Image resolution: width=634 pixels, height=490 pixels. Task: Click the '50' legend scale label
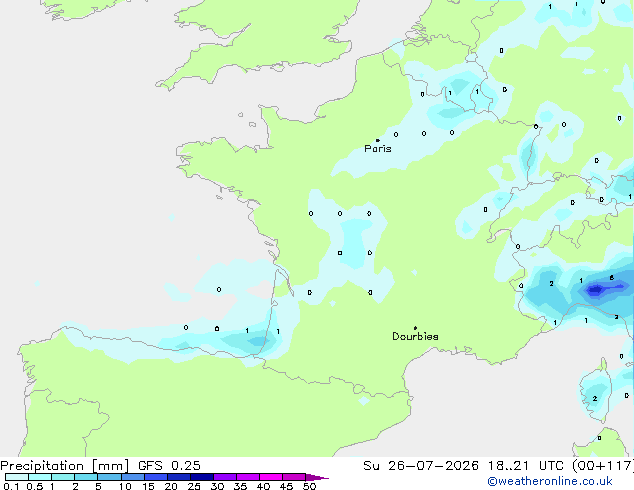[x=309, y=486]
